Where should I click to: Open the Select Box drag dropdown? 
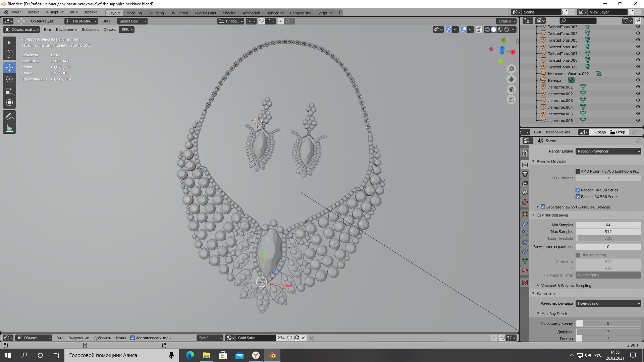132,21
